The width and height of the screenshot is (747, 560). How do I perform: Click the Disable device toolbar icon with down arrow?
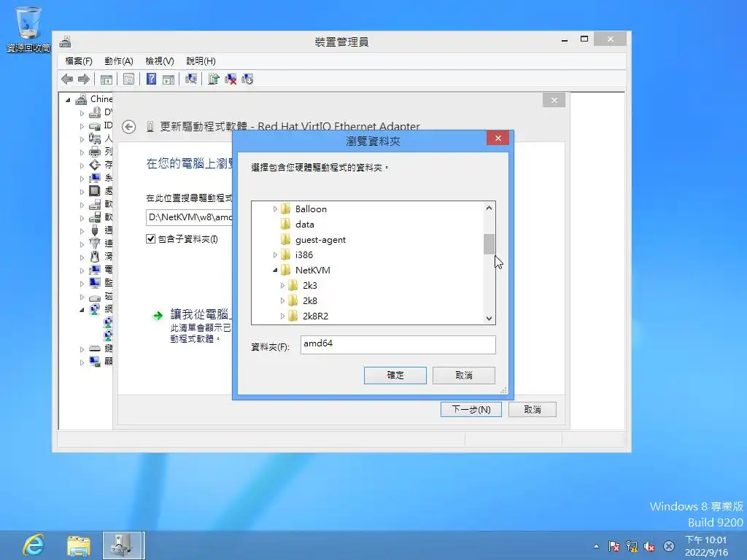(248, 79)
